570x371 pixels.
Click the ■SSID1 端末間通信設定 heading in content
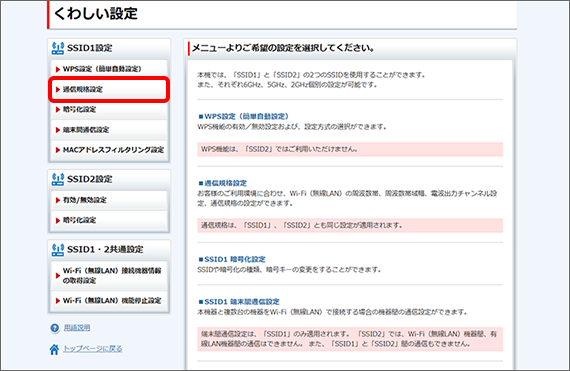pos(239,302)
